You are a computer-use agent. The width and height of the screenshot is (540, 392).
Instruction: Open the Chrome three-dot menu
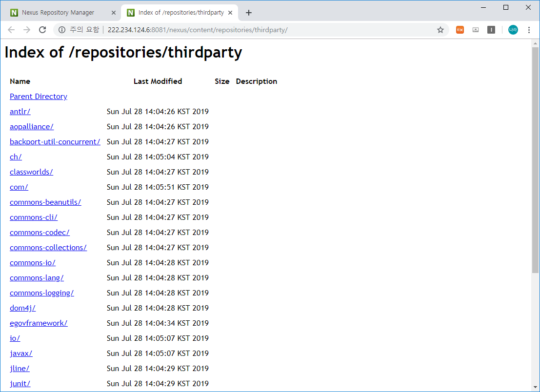tap(529, 30)
